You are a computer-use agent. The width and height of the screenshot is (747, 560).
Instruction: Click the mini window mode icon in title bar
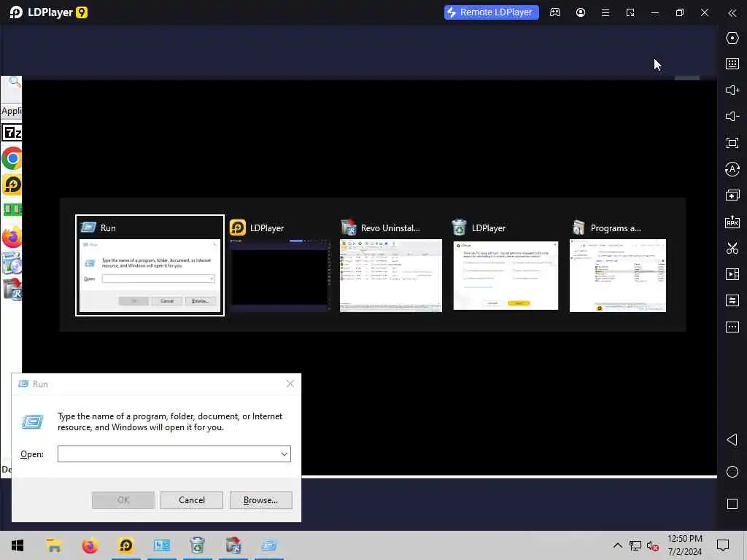630,13
